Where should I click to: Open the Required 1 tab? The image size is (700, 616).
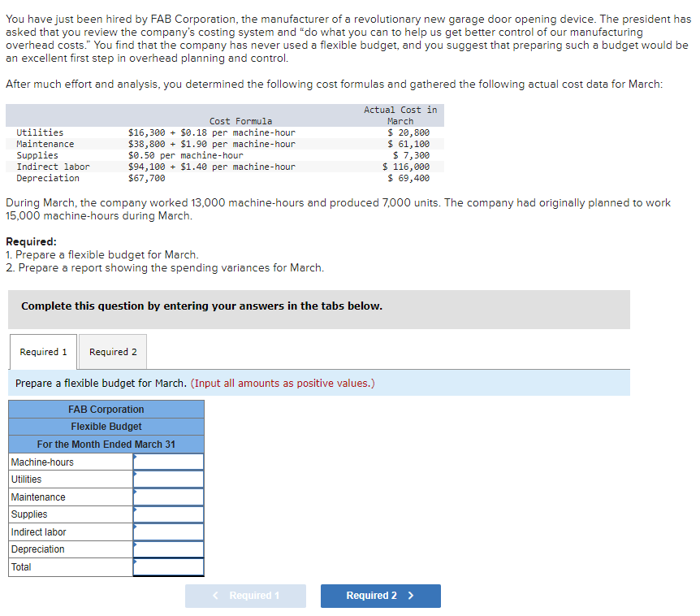tap(43, 352)
